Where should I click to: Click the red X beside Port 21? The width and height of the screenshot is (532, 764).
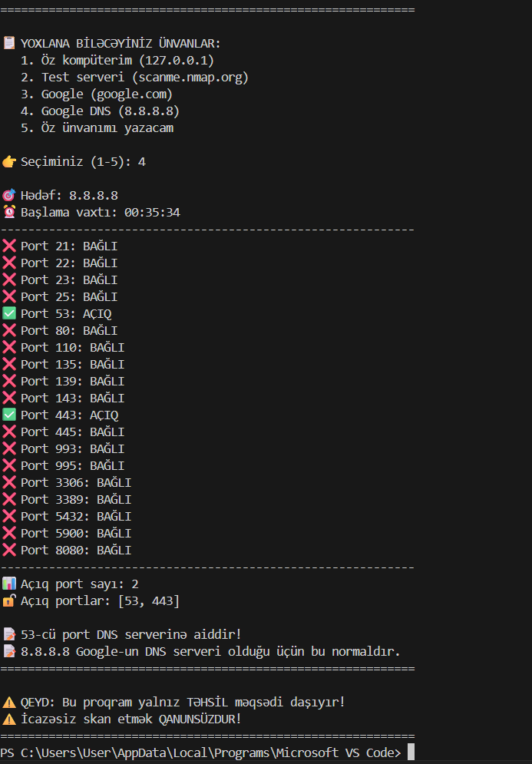click(x=9, y=246)
